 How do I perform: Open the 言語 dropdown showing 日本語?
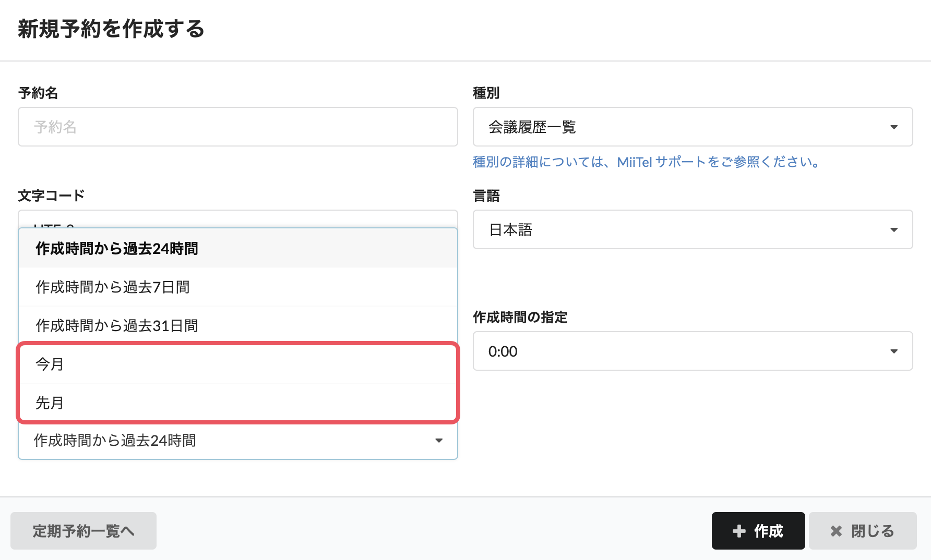[x=693, y=229]
